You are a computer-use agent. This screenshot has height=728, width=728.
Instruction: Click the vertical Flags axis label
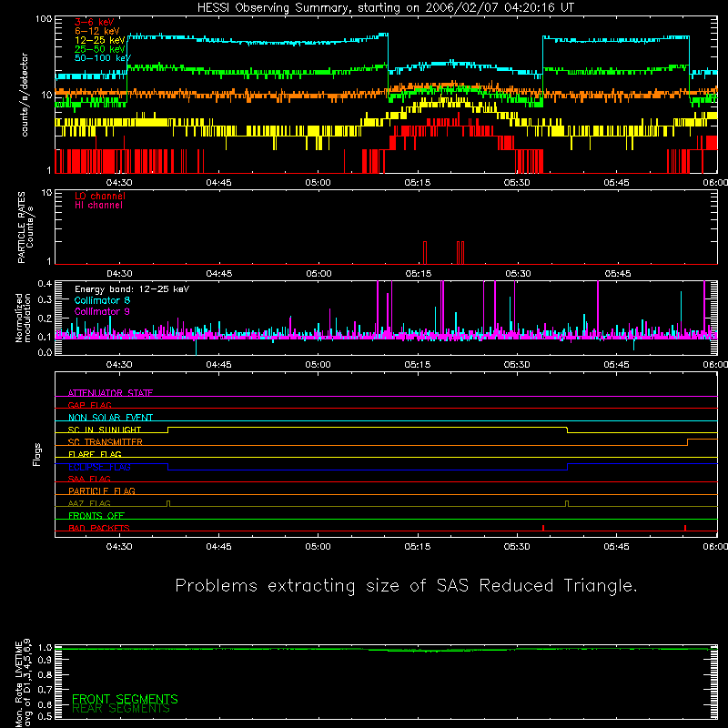point(36,454)
